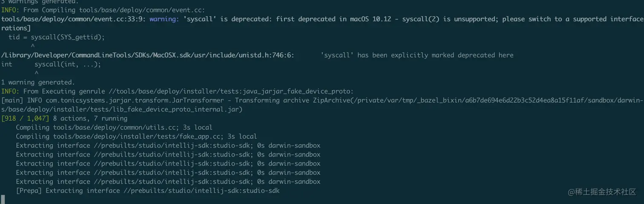The image size is (644, 204).
Task: Click the 'lib_fake_device_proto_internal.jar' file name
Action: 176,110
